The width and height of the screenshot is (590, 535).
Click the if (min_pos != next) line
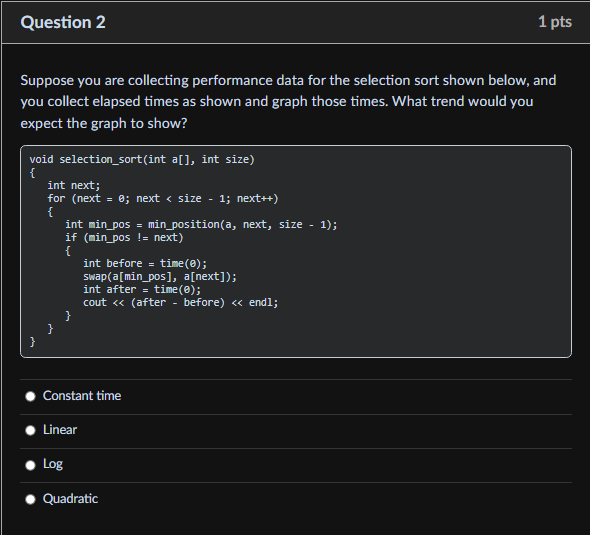point(124,238)
